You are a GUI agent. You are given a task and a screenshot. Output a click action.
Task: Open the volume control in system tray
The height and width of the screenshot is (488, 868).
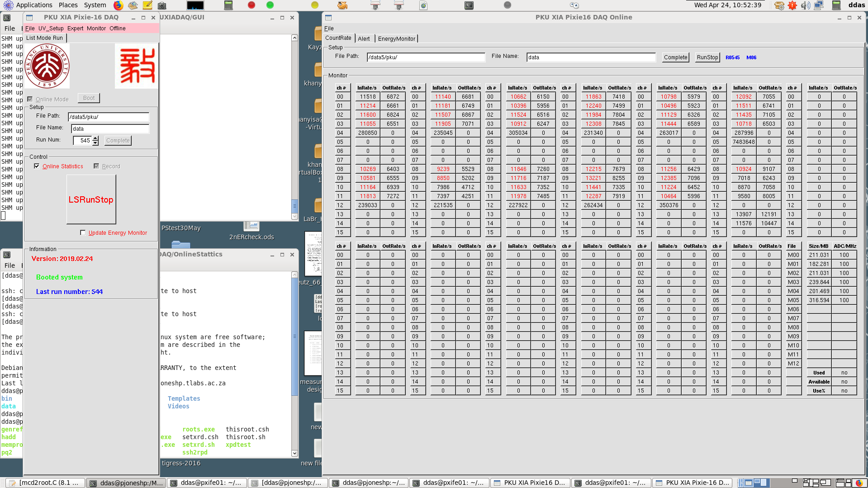click(805, 5)
